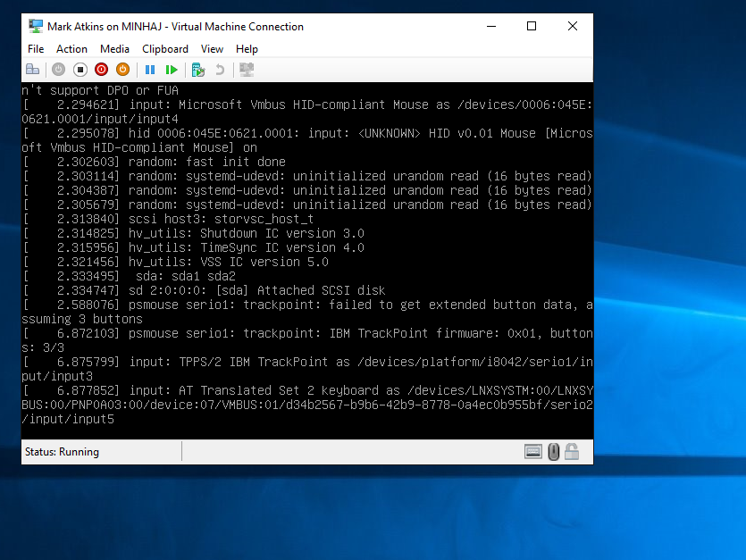
Task: Click the Start VM toolbar button
Action: point(58,70)
